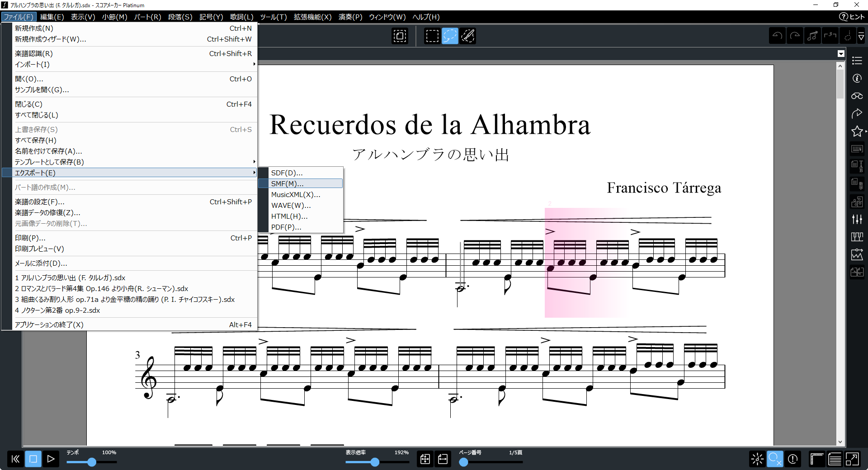Open the list panel icon in sidebar

point(857,61)
